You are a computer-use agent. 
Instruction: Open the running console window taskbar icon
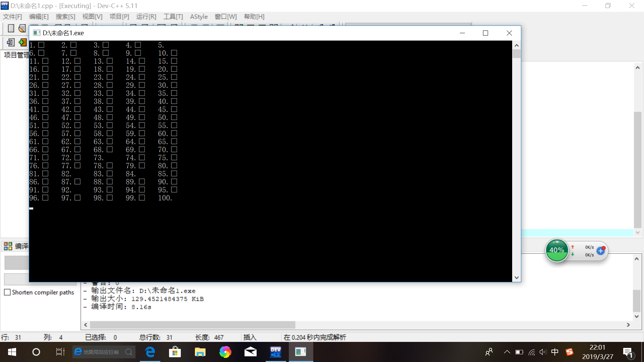click(301, 352)
